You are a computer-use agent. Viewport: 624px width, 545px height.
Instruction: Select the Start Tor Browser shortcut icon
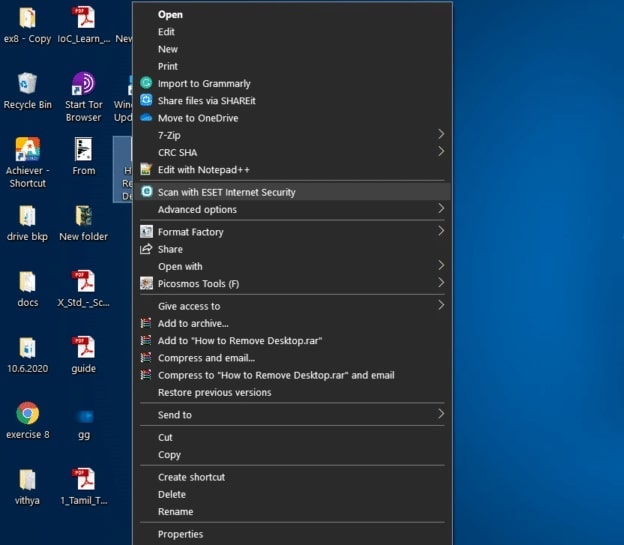(x=83, y=84)
